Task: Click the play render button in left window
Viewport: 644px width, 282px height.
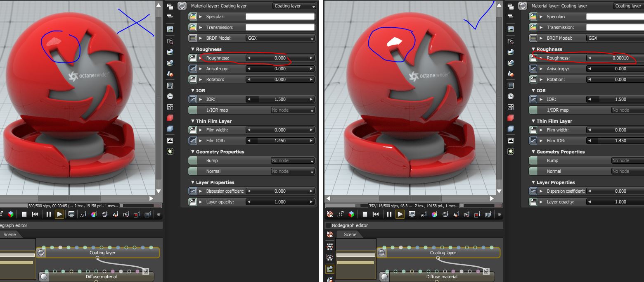Action: 59,214
